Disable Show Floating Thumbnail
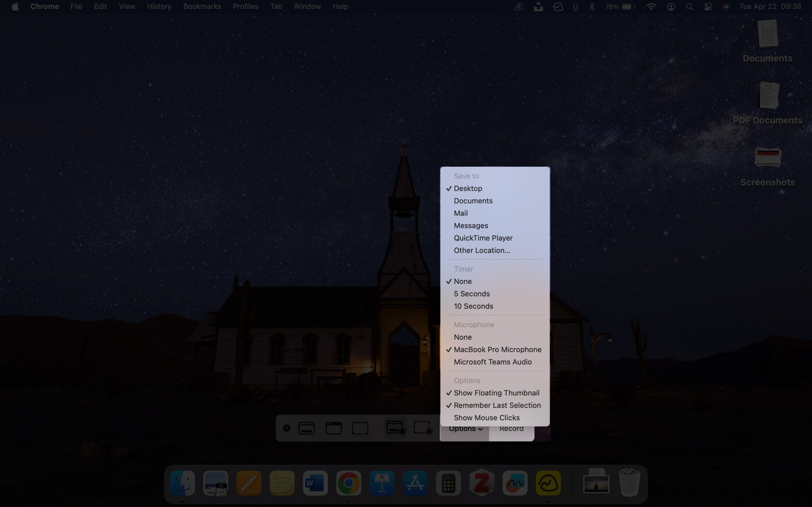812x507 pixels. click(497, 393)
